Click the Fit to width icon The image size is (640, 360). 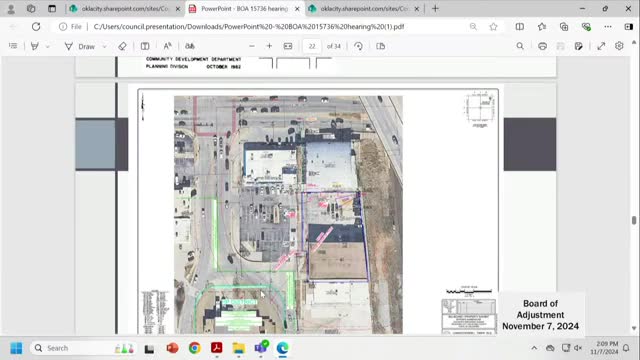288,46
